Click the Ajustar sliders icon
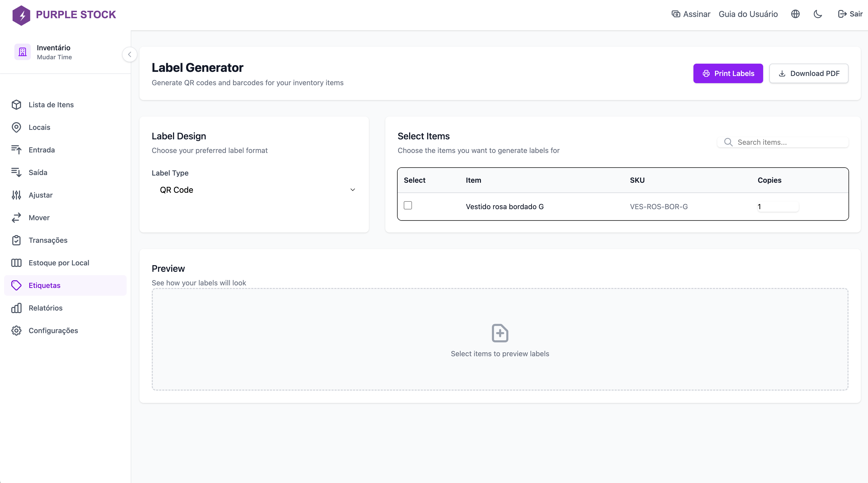This screenshot has height=483, width=868. coord(16,195)
